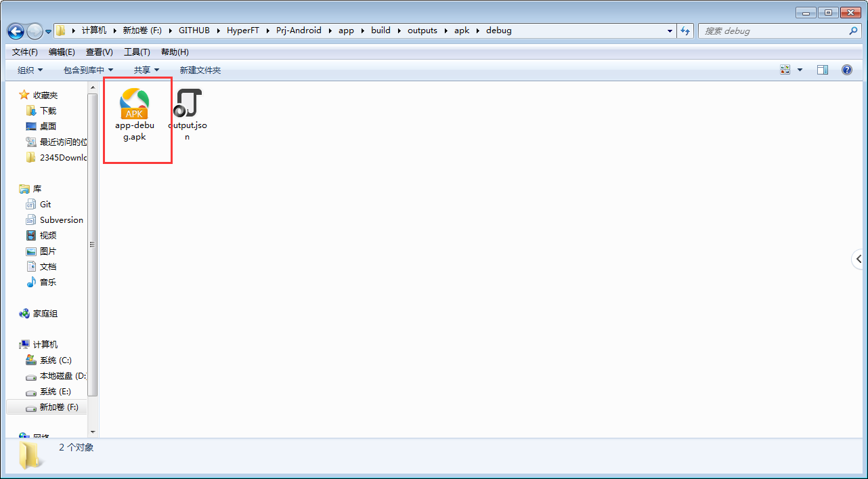Open the 查看(V) menu
Screen dimensions: 868x479
pyautogui.click(x=100, y=52)
